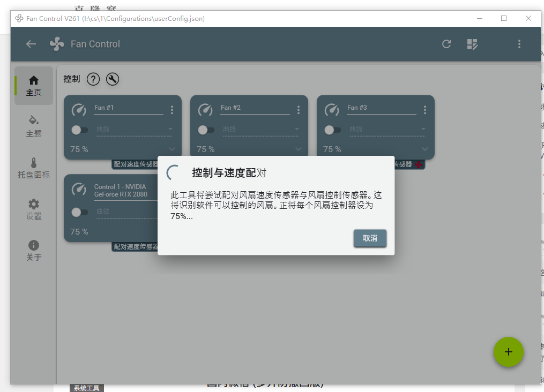Open the 关于 (About) section in sidebar

[33, 250]
